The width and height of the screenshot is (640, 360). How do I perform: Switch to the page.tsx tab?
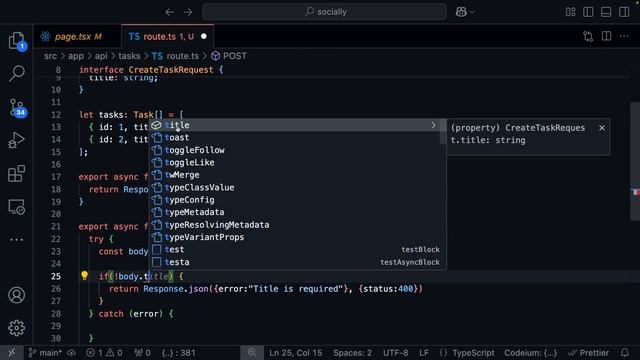pos(77,36)
